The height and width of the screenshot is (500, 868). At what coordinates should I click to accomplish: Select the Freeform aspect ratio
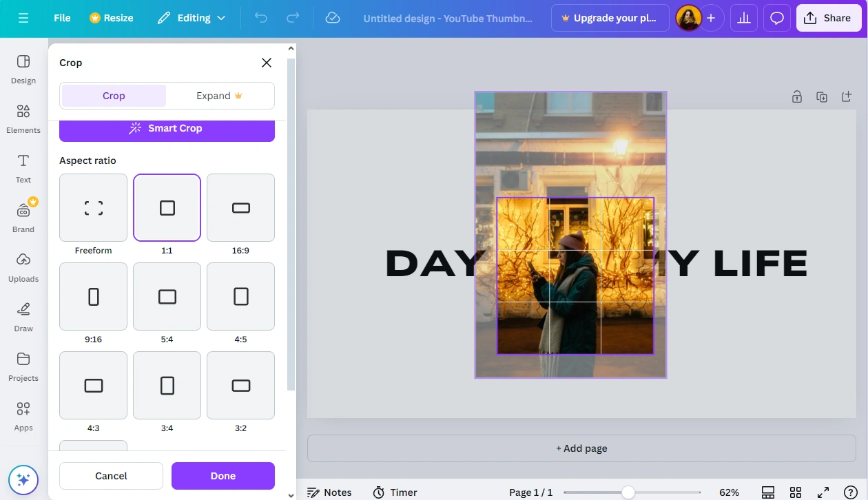pos(93,207)
